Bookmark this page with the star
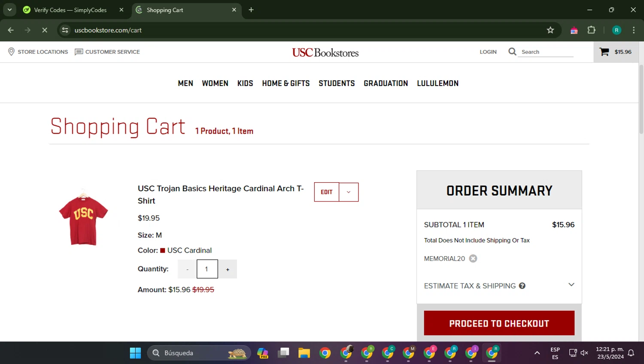This screenshot has height=364, width=644. (550, 30)
